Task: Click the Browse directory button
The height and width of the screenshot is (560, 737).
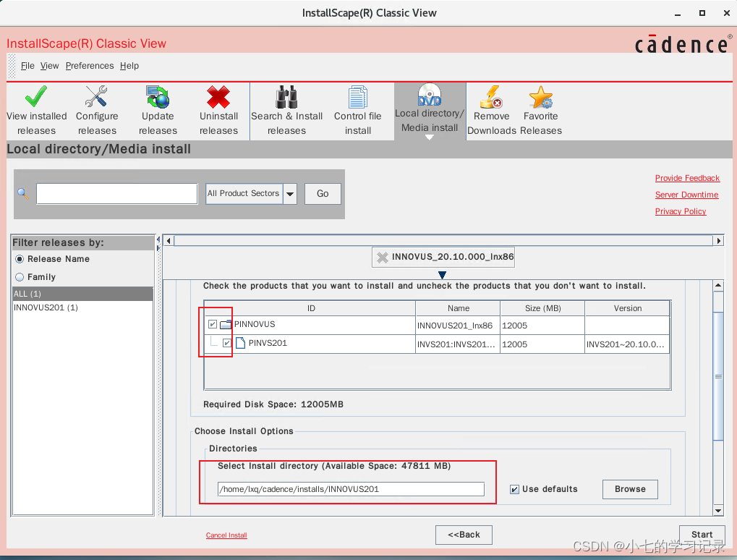Action: pos(630,489)
